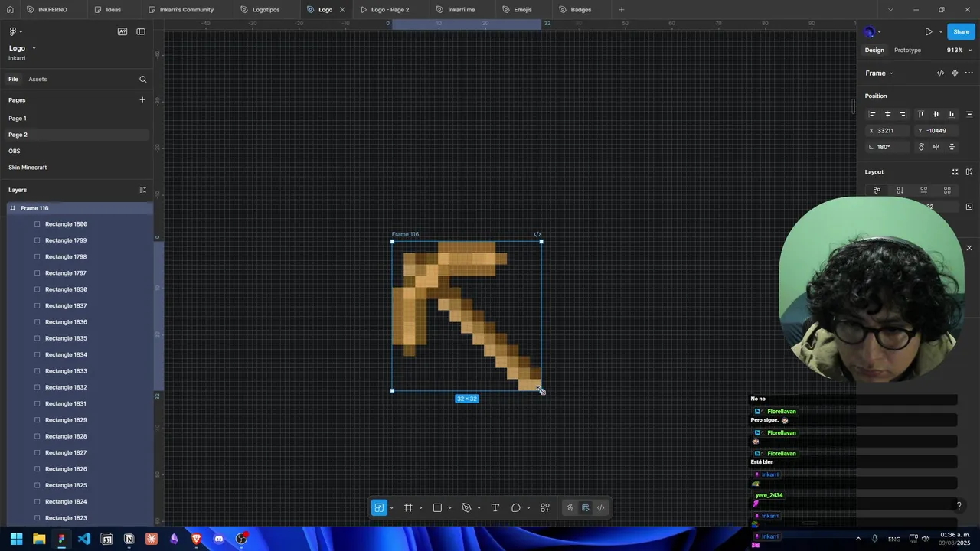Select grid auto layout option

tap(947, 190)
